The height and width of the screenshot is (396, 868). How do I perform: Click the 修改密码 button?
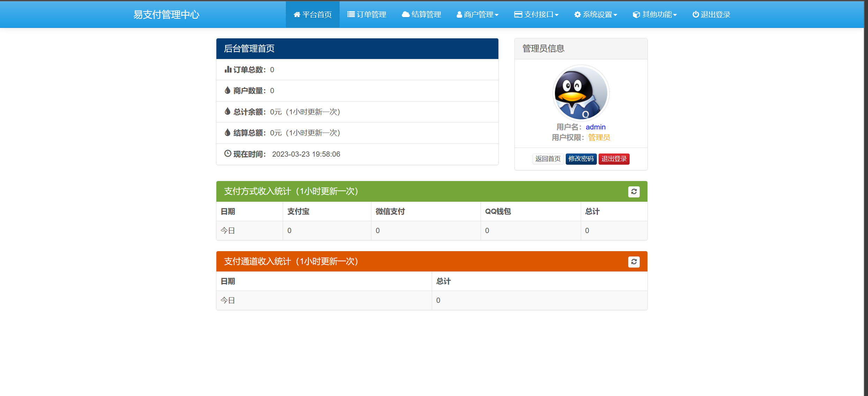point(581,159)
